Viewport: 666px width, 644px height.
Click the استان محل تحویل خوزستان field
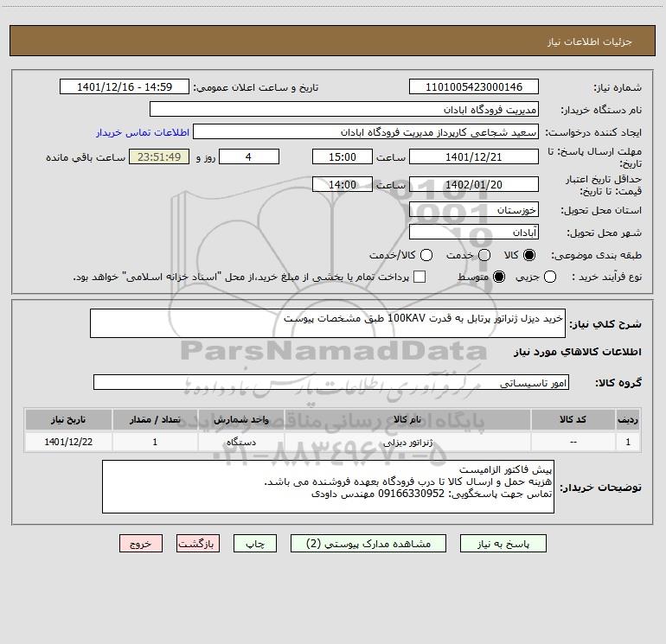pos(474,210)
